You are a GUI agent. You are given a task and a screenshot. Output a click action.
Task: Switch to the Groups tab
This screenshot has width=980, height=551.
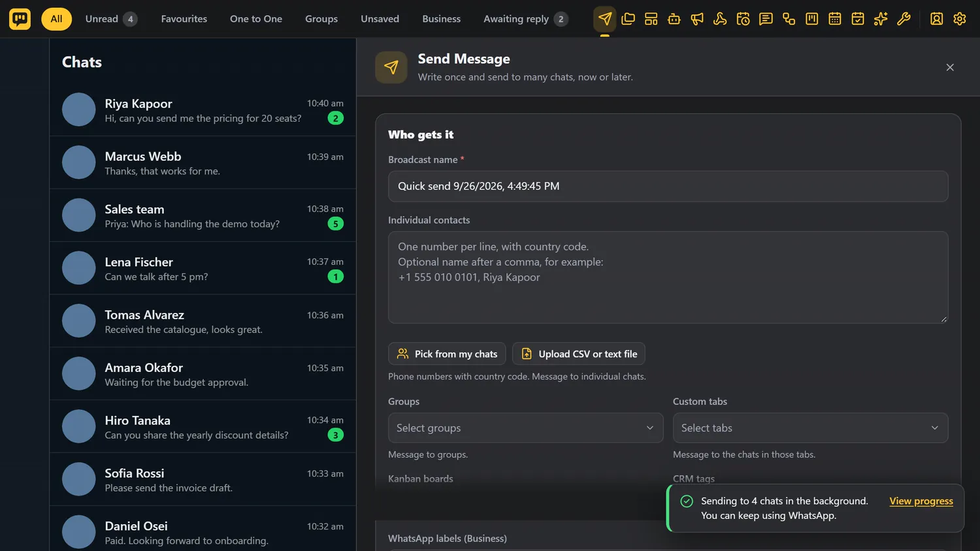click(321, 19)
